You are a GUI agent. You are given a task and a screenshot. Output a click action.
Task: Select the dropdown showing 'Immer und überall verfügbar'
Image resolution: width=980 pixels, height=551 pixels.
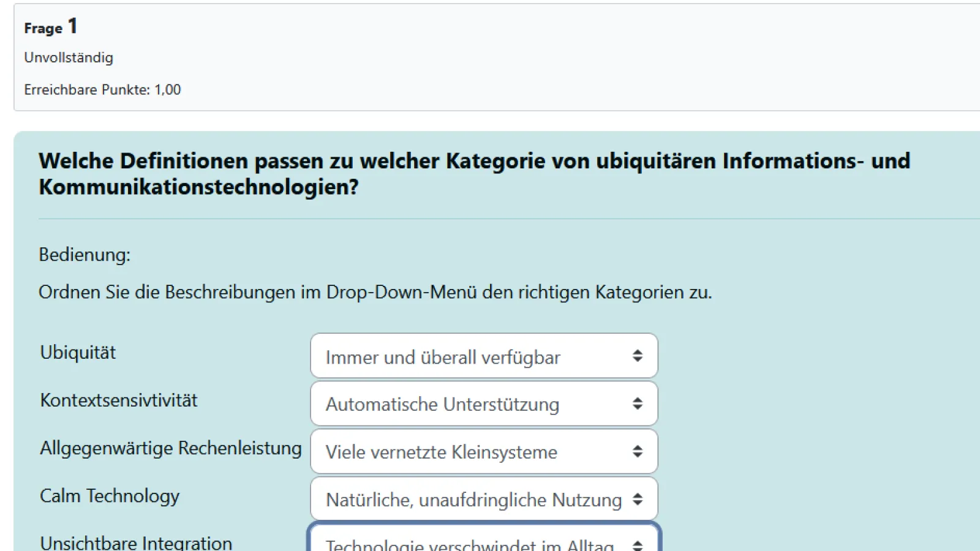[x=484, y=356]
